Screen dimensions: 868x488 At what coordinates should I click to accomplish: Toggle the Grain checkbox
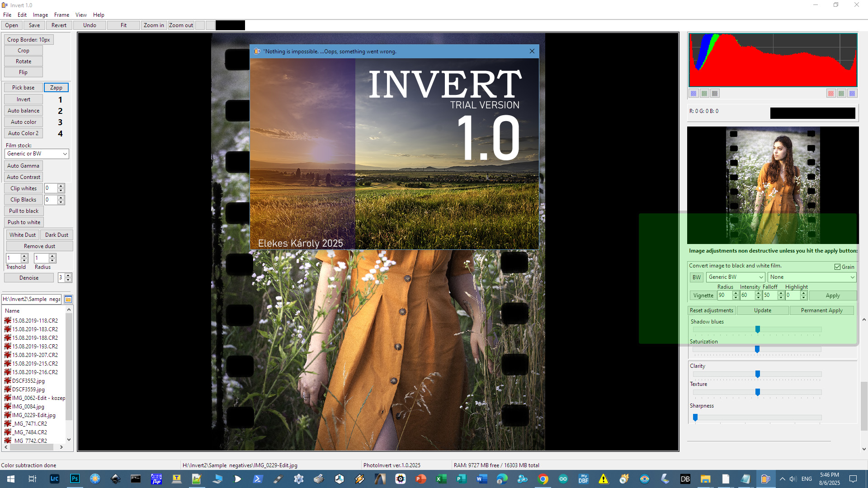coord(837,267)
